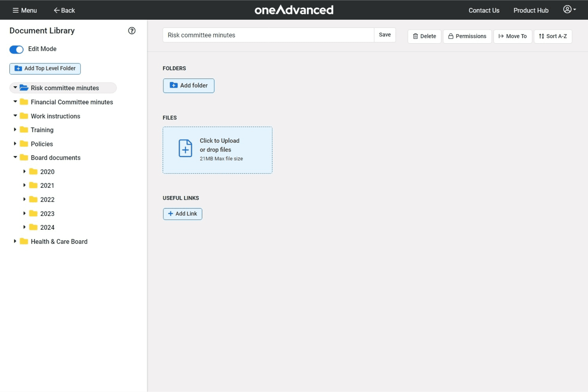Click the Delete trash button
Image resolution: width=588 pixels, height=392 pixels.
[x=424, y=36]
